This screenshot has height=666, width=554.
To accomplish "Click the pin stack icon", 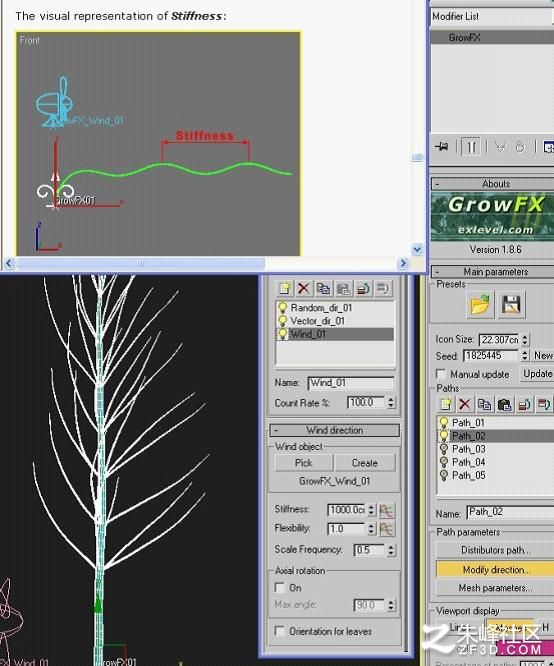I will coord(442,147).
